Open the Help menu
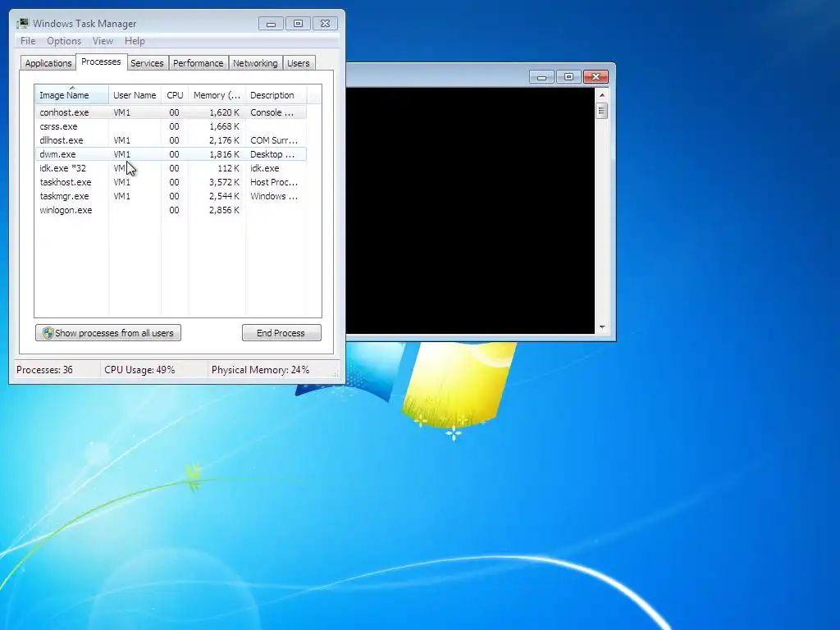The image size is (840, 630). [135, 41]
